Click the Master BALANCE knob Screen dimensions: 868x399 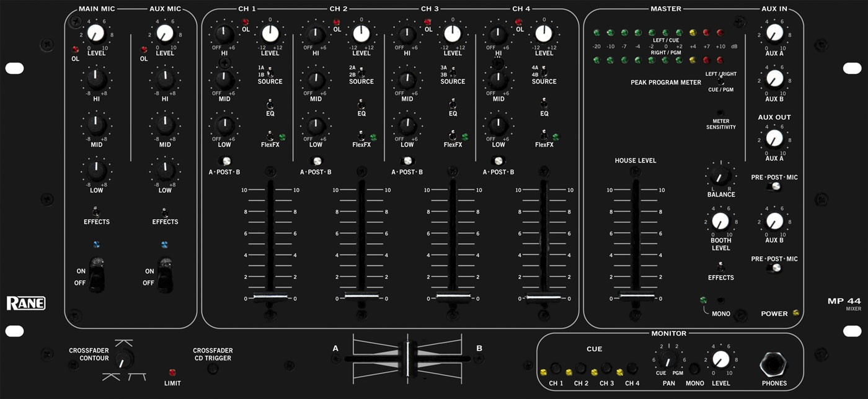click(x=720, y=177)
